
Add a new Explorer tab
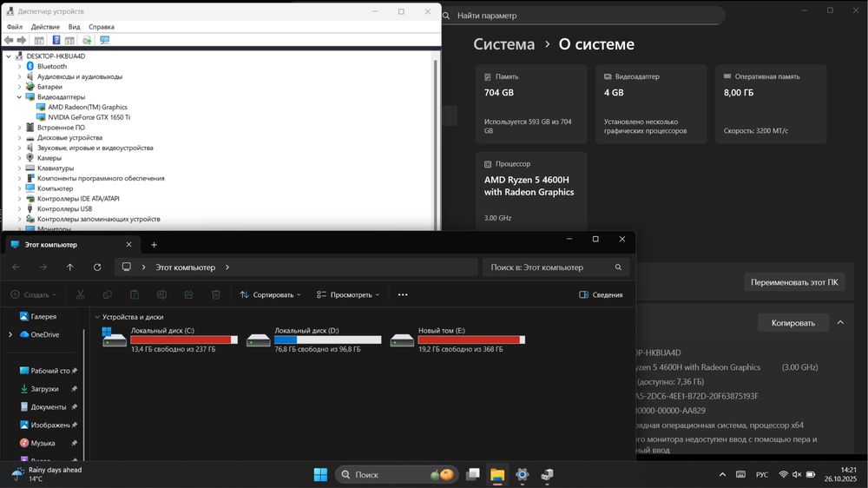pyautogui.click(x=154, y=244)
